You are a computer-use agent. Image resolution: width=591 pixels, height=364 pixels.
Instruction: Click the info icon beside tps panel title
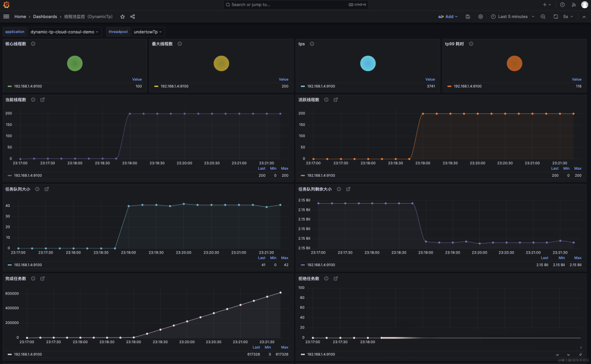[312, 44]
